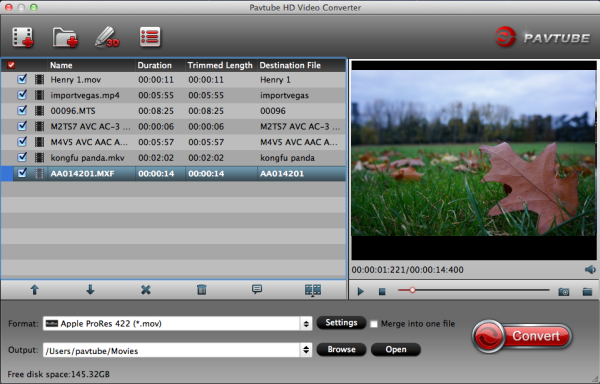Viewport: 600px width, 384px height.
Task: Click the Trimmed Length column header
Action: pos(221,65)
